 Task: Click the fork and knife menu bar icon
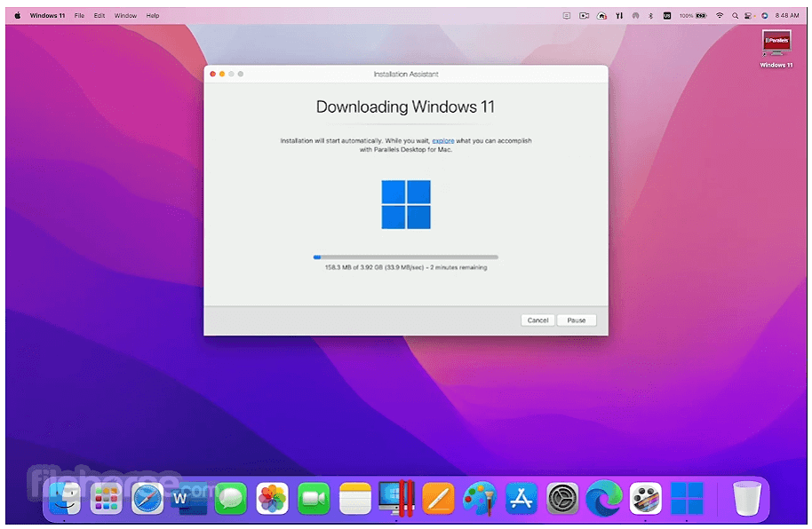tap(619, 15)
